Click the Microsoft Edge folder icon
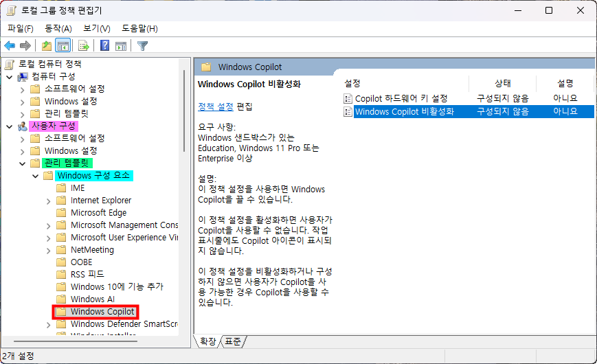The height and width of the screenshot is (364, 597). click(x=61, y=212)
